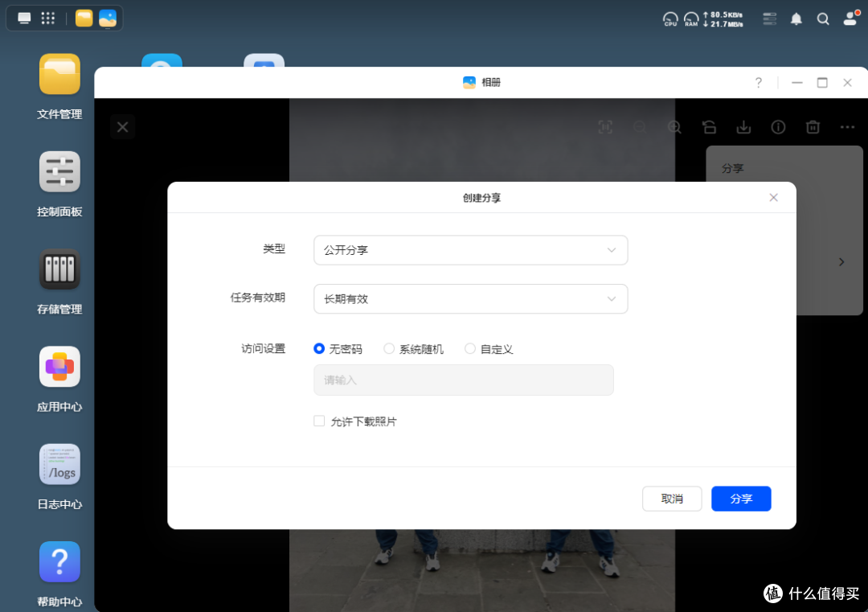868x612 pixels.
Task: Click the blue 分享 button
Action: click(741, 499)
